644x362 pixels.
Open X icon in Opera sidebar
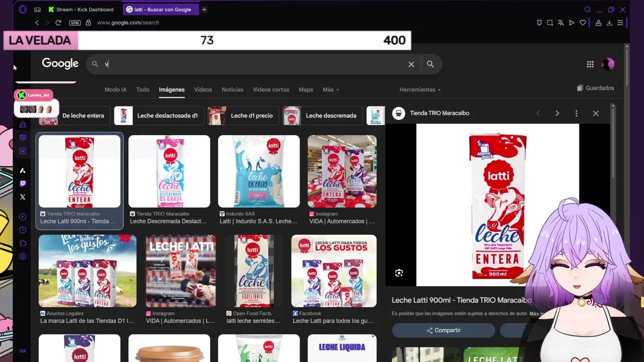(x=23, y=197)
